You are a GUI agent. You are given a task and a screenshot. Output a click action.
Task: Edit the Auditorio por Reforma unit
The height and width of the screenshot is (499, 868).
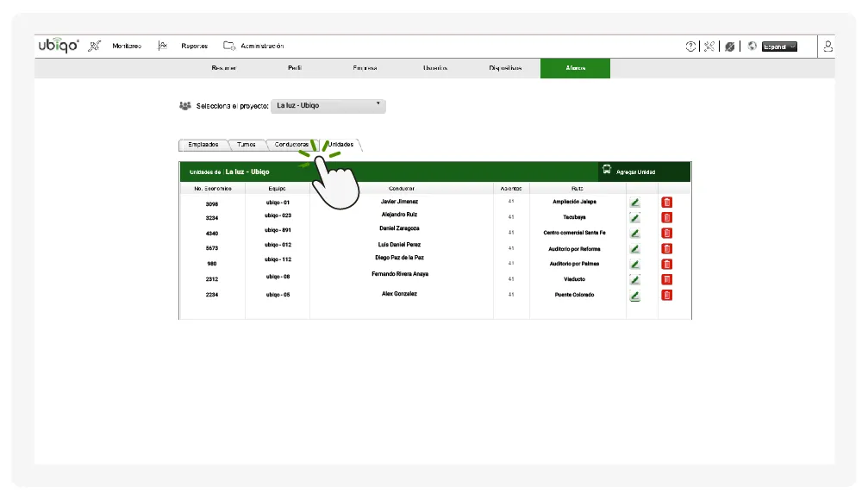pyautogui.click(x=635, y=249)
